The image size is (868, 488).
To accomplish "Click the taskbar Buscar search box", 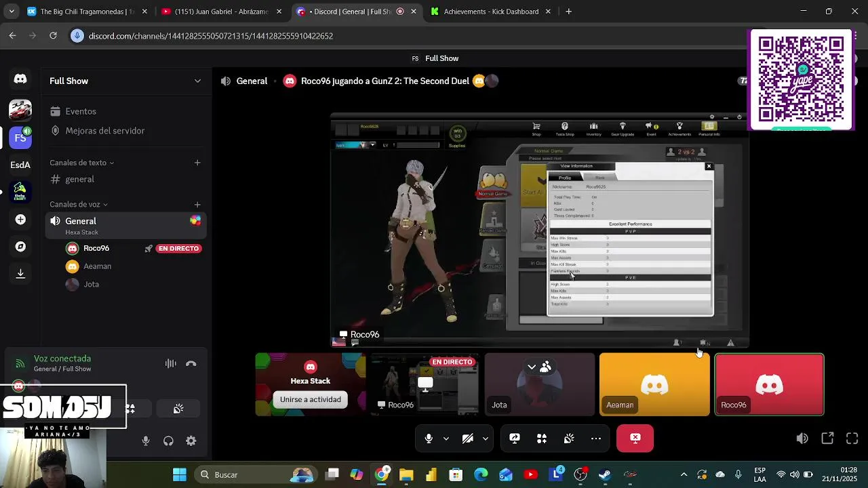I will click(255, 474).
